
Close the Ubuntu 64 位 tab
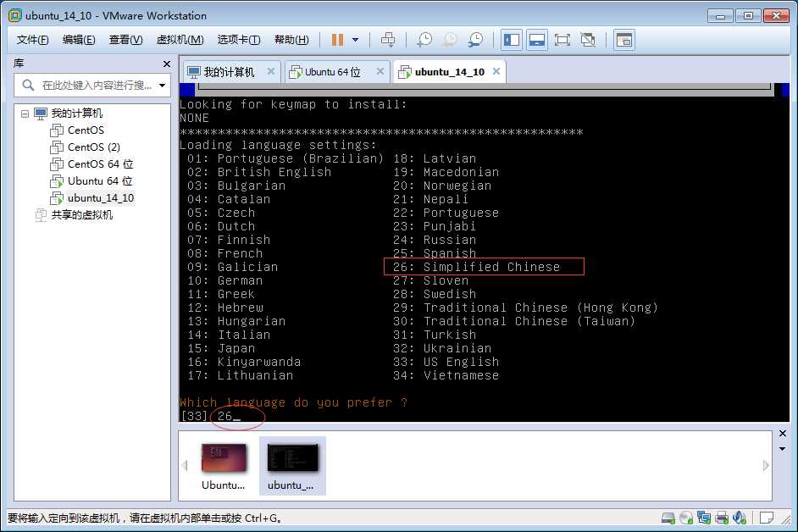tap(380, 71)
